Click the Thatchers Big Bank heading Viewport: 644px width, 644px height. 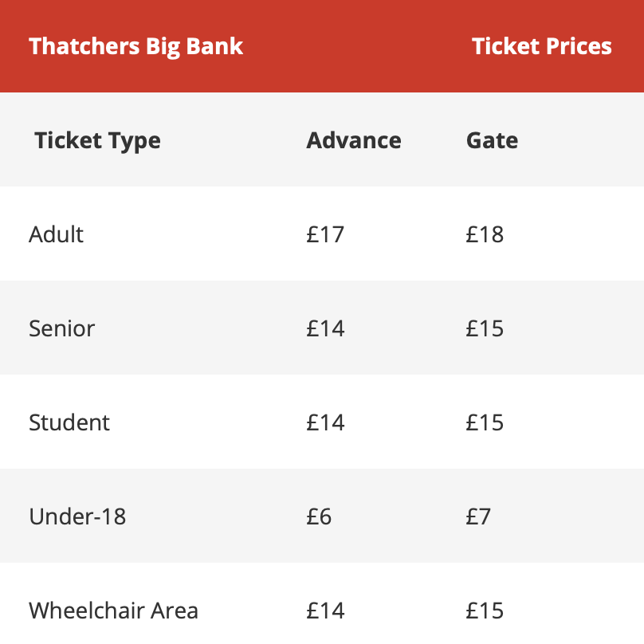point(136,46)
